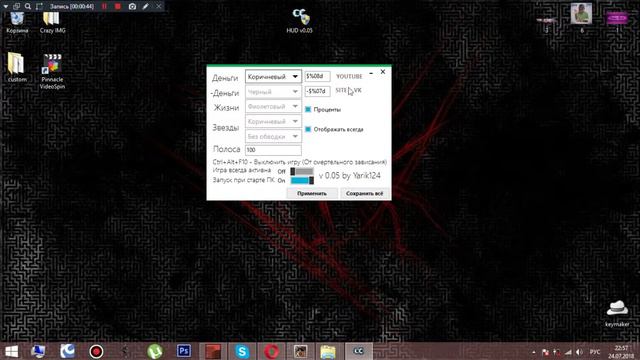Click the magnifier zoom icon in recorder bar
This screenshot has width=640, height=360.
[x=28, y=7]
